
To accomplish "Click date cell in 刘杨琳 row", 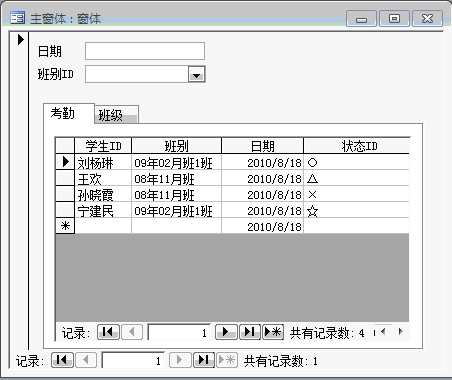I will tap(263, 163).
